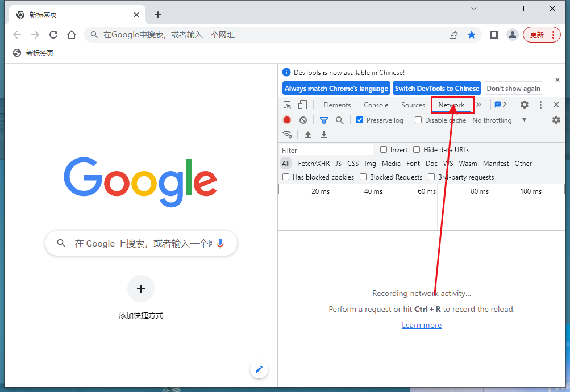Open the No throttling dropdown
The width and height of the screenshot is (570, 392).
point(499,120)
